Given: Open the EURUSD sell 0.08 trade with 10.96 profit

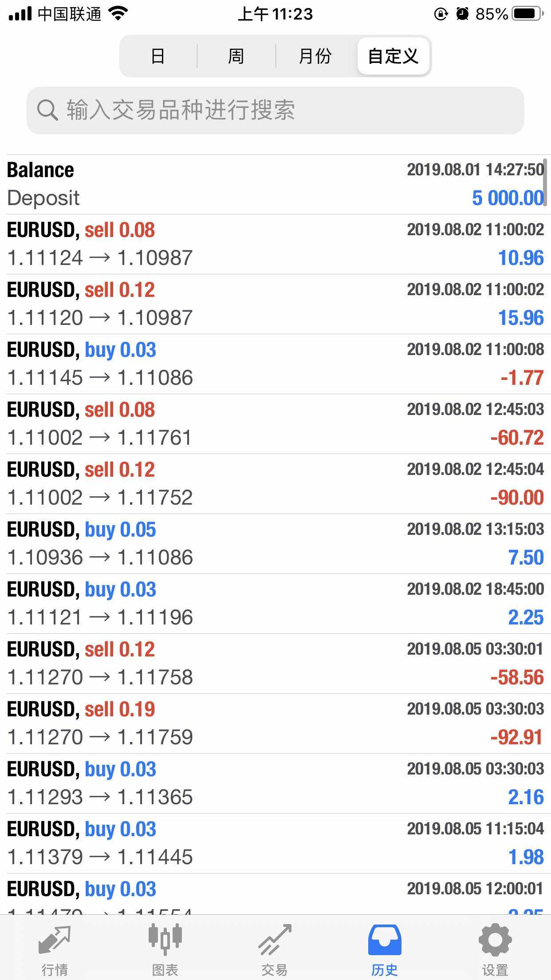Looking at the screenshot, I should (x=275, y=244).
